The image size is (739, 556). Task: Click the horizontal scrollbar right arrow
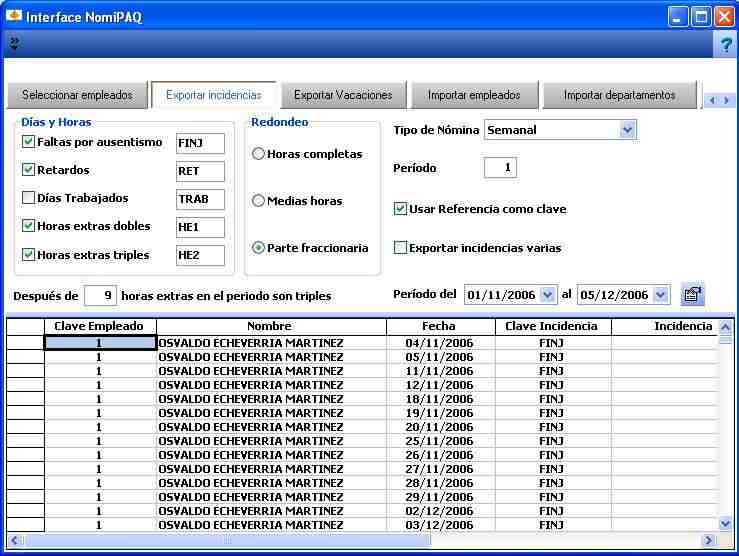[x=708, y=540]
